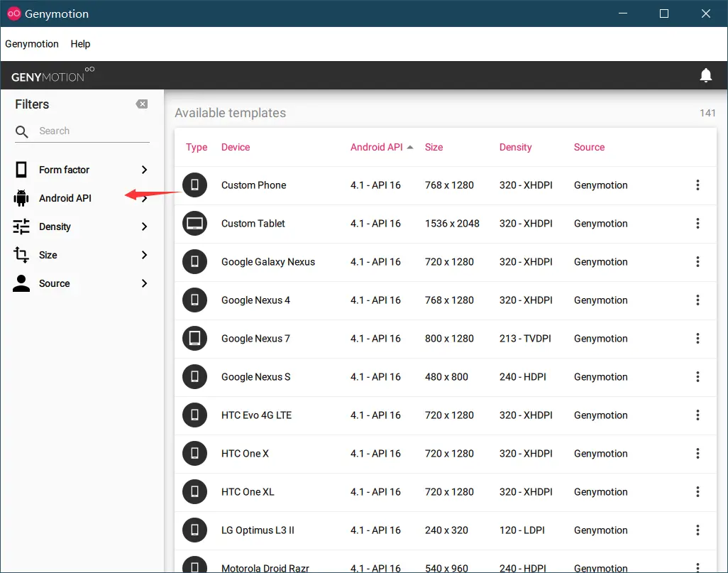
Task: Open options menu for HTC One X
Action: 697,454
